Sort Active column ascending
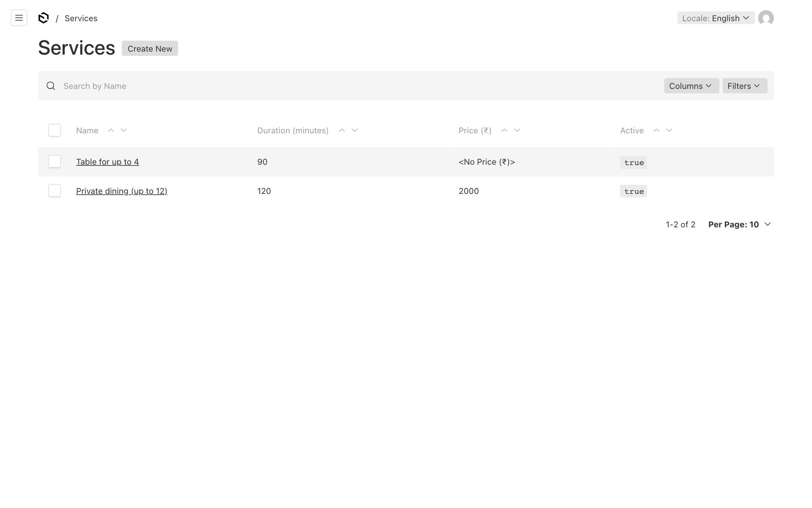This screenshot has width=812, height=508. tap(656, 130)
